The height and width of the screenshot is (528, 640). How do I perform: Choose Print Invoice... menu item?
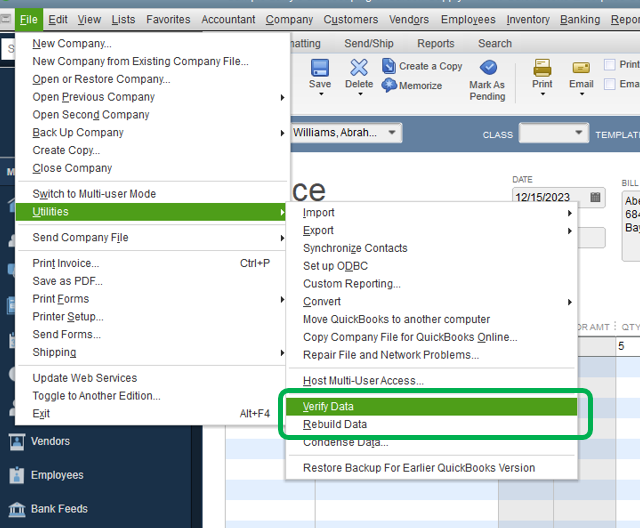(151, 263)
